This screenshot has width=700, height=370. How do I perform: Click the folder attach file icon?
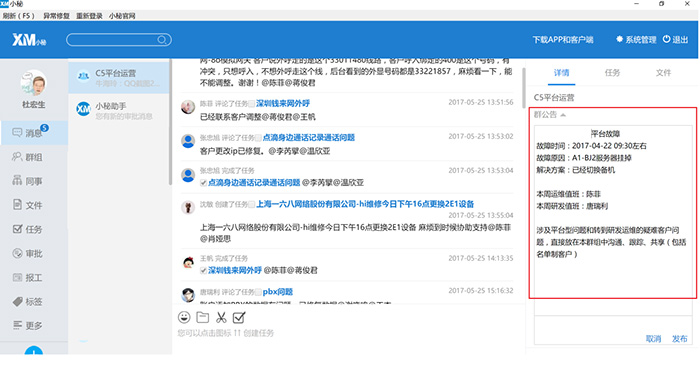(203, 317)
